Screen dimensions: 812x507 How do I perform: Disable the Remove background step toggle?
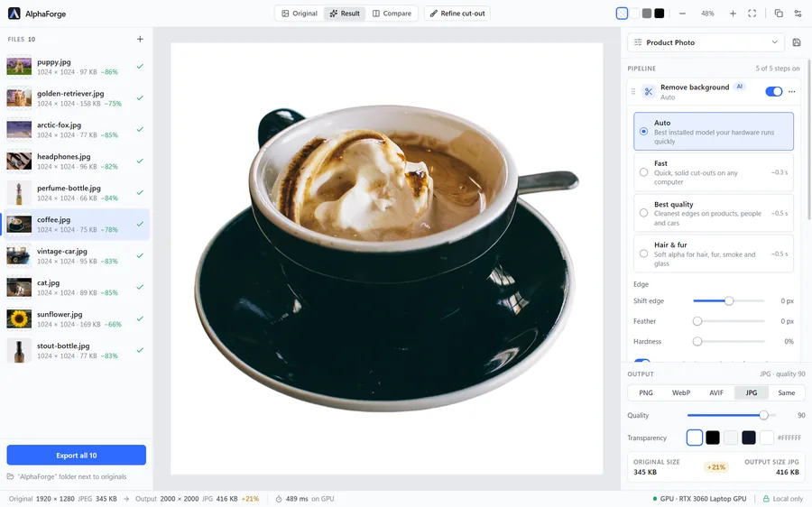point(774,92)
